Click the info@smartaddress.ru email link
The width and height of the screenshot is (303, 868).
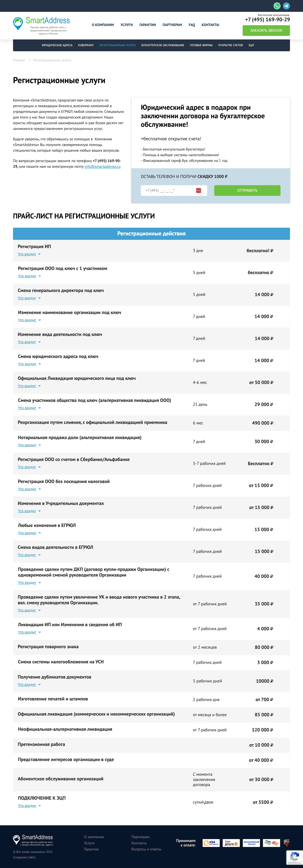[x=102, y=167]
